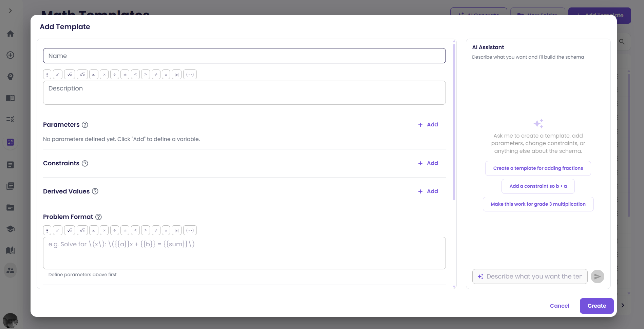Insert square root in Description toolbar
The width and height of the screenshot is (644, 329).
pyautogui.click(x=70, y=75)
